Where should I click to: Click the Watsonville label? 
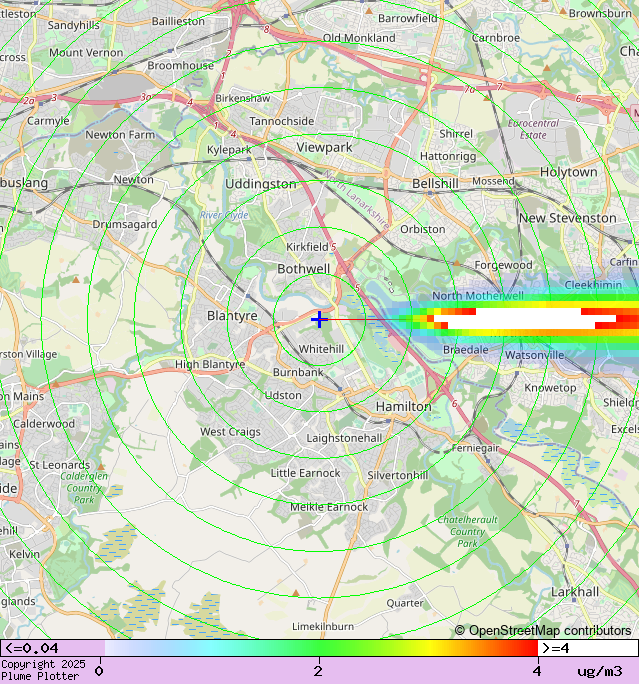pyautogui.click(x=535, y=355)
